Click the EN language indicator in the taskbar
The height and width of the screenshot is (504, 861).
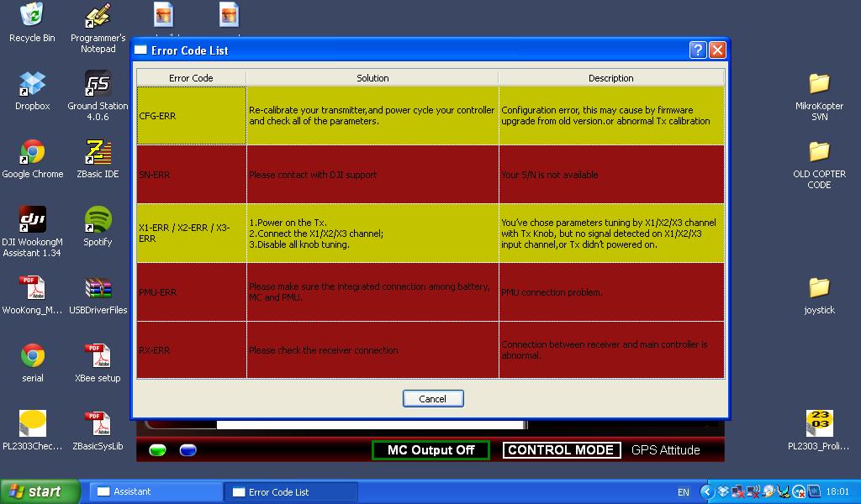pos(684,492)
